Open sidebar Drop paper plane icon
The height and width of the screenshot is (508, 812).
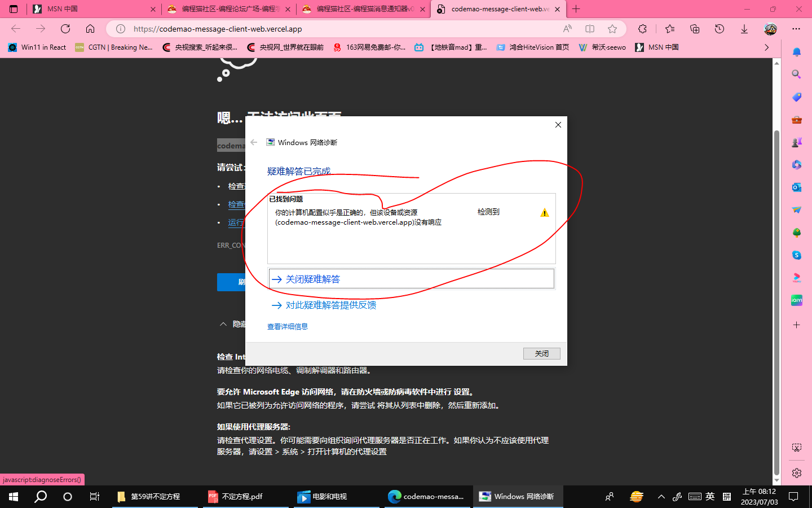tap(797, 210)
